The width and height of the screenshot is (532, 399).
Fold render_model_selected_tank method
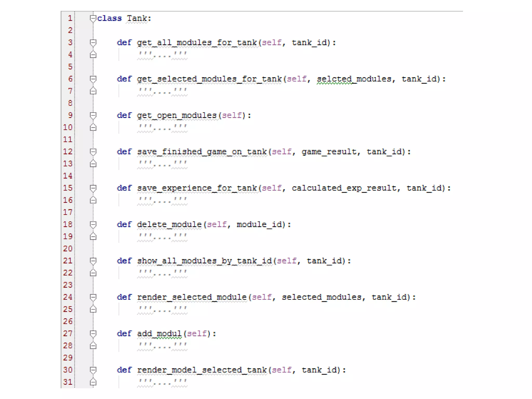[x=93, y=370]
